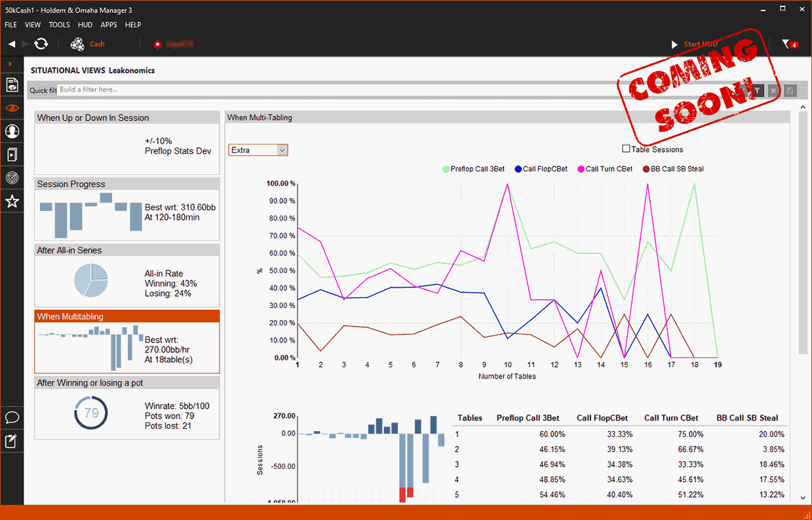Open the HUD menu
Image resolution: width=812 pixels, height=520 pixels.
[85, 25]
